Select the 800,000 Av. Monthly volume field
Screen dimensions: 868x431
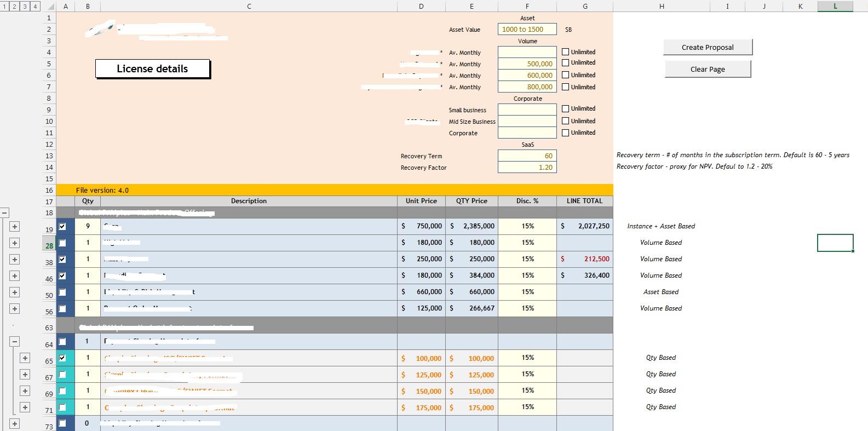[527, 87]
